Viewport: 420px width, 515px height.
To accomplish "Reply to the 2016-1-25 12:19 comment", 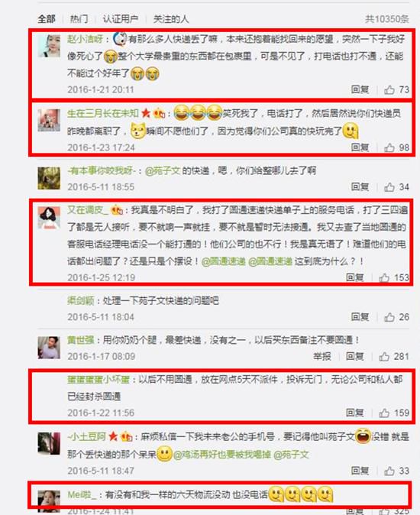I will pos(354,277).
